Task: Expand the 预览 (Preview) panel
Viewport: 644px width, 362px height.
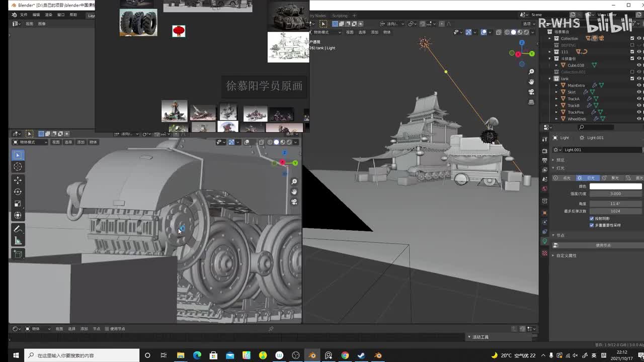Action: click(x=560, y=160)
